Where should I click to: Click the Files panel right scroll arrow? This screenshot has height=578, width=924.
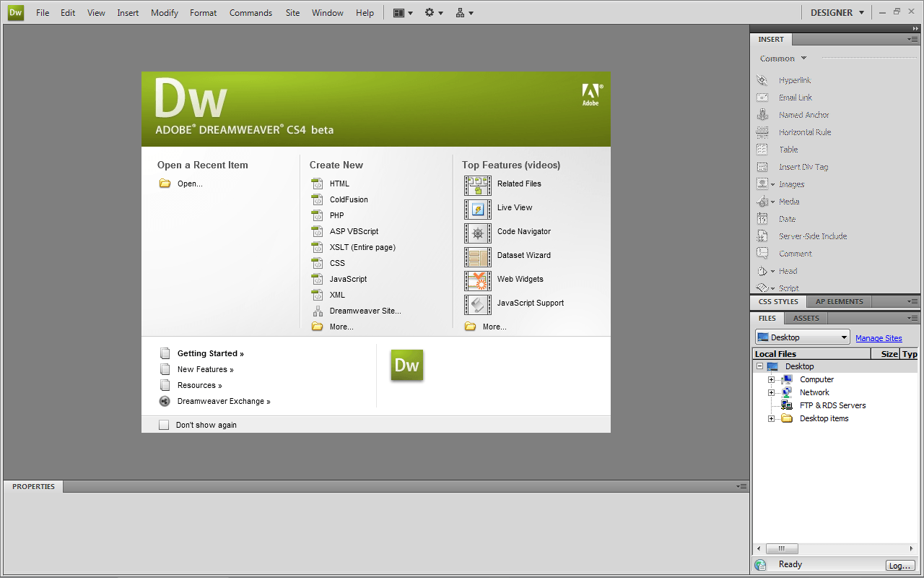point(912,549)
